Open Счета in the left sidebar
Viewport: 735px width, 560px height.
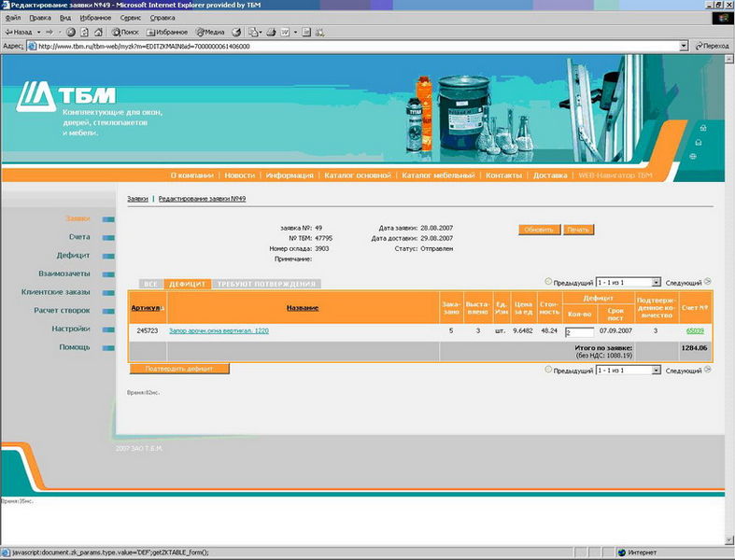tap(78, 237)
